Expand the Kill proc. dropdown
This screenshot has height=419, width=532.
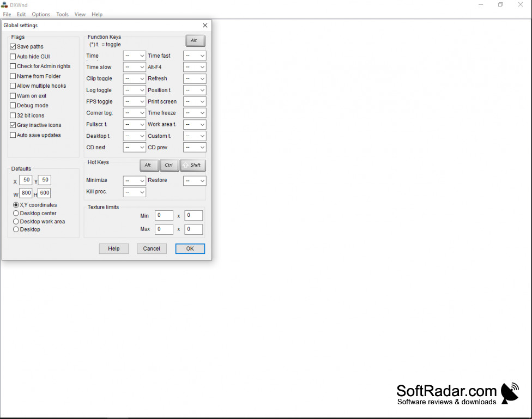134,192
